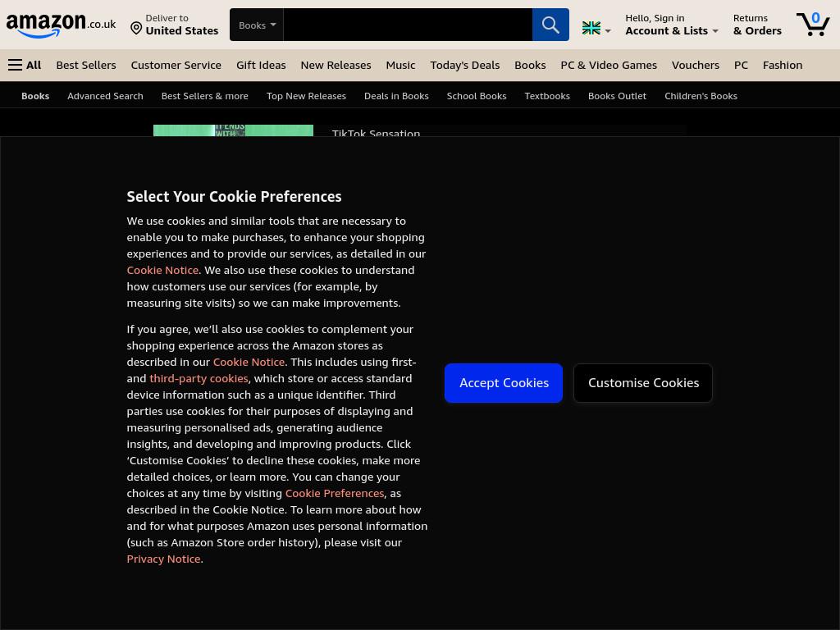Image resolution: width=840 pixels, height=630 pixels.
Task: Click the Customise Cookies button
Action: [x=643, y=383]
